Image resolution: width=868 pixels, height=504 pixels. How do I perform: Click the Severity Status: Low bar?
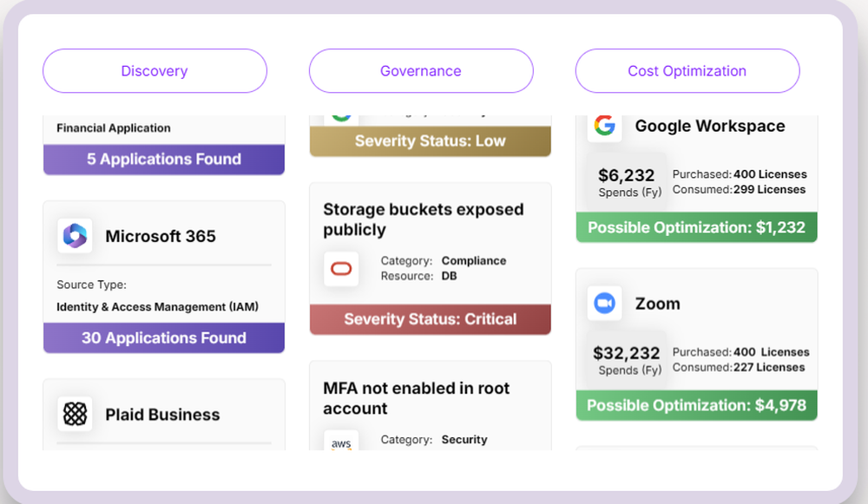[x=431, y=141]
